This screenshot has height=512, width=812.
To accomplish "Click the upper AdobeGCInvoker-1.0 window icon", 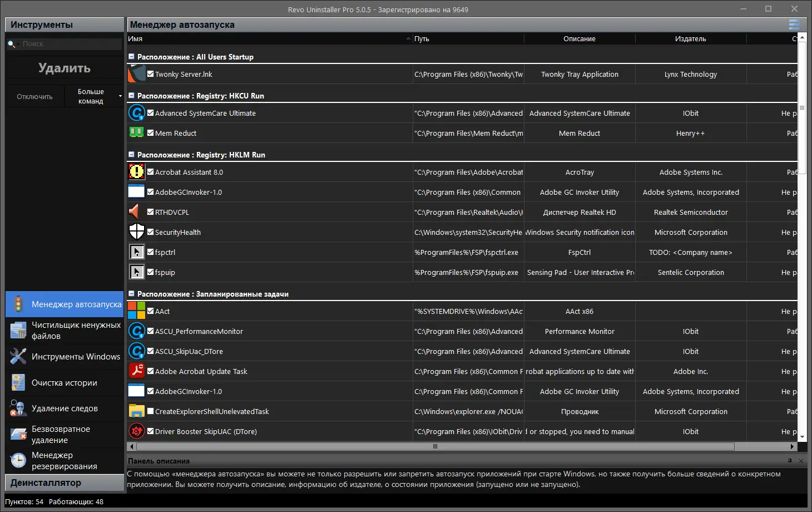I will coord(136,192).
